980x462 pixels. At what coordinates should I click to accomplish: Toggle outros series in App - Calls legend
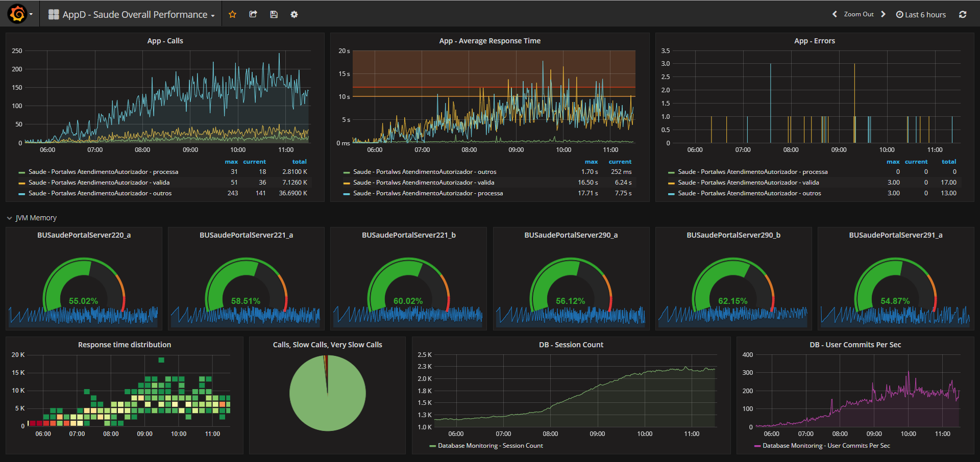[100, 193]
